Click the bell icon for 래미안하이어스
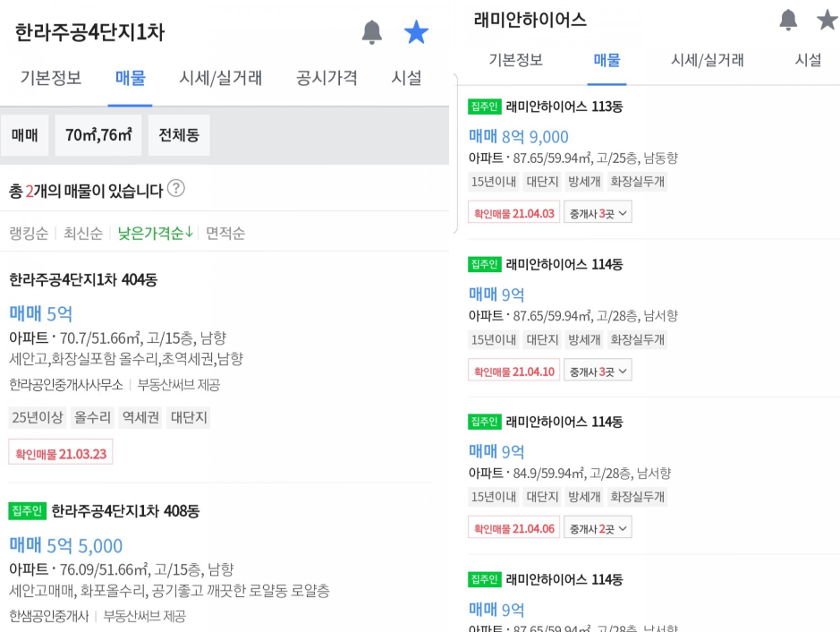Image resolution: width=840 pixels, height=641 pixels. (788, 20)
